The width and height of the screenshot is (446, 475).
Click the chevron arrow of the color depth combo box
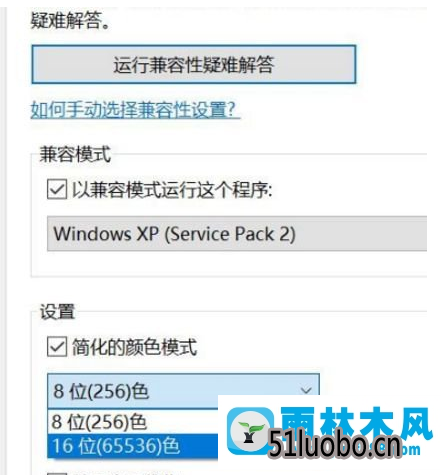pos(305,391)
